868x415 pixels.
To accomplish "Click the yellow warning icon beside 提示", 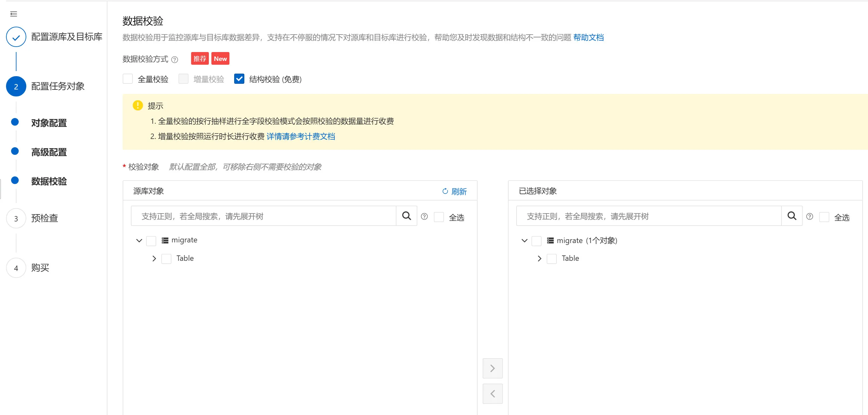I will [138, 105].
